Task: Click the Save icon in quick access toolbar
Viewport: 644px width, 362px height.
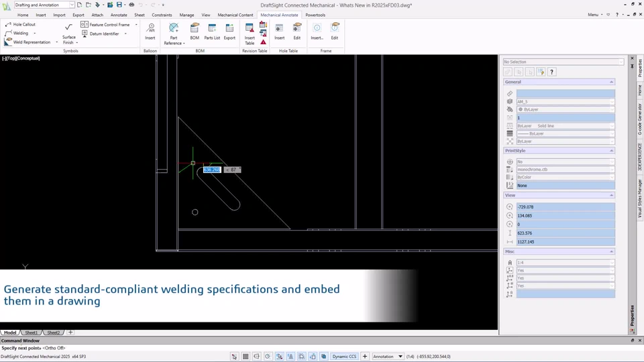Action: (x=119, y=5)
